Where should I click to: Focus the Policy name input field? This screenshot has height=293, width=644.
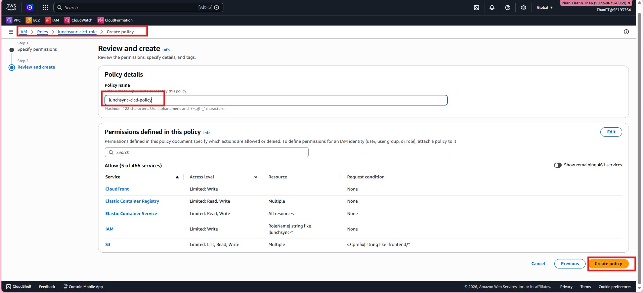(276, 100)
